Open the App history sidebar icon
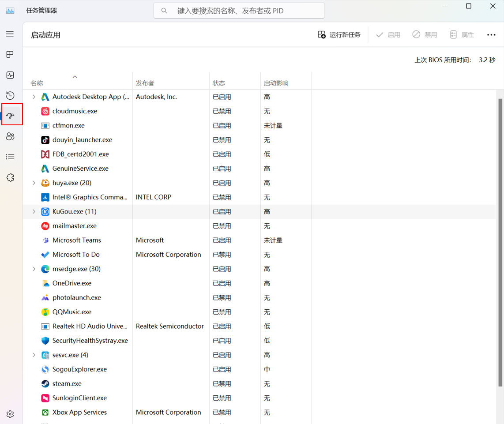The image size is (504, 424). (10, 96)
